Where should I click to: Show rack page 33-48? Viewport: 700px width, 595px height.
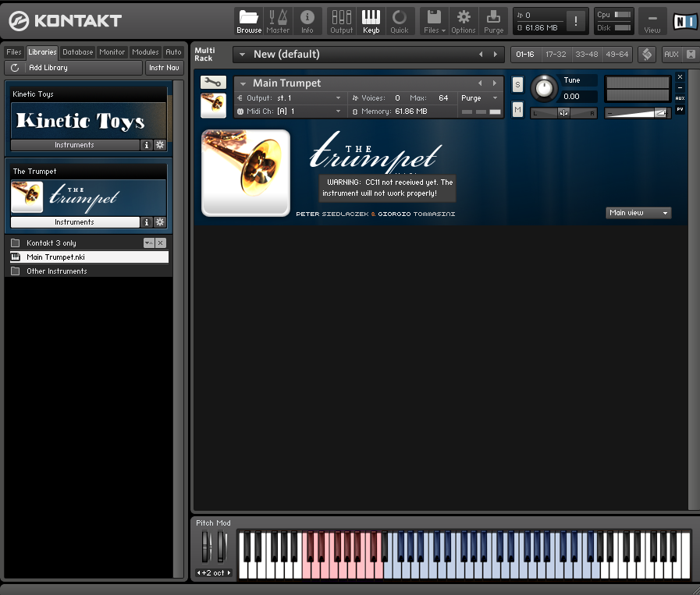coord(587,55)
